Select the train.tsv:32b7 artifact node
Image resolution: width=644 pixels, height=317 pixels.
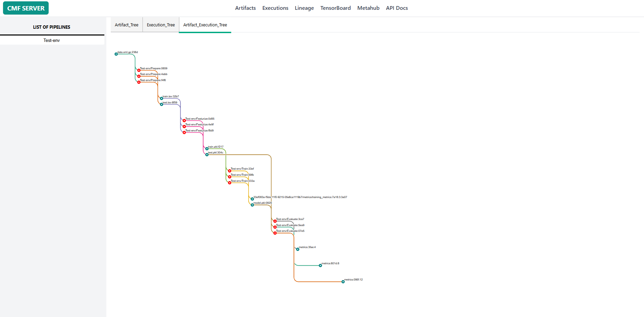[x=161, y=98]
